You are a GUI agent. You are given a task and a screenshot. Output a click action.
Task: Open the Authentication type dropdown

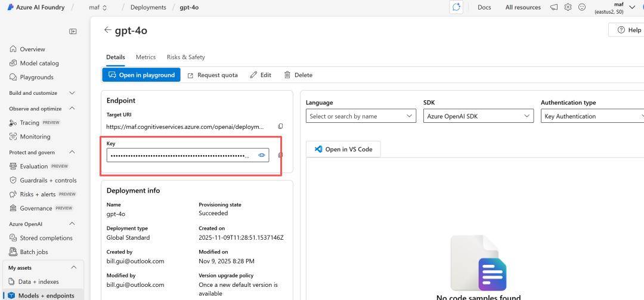[592, 116]
